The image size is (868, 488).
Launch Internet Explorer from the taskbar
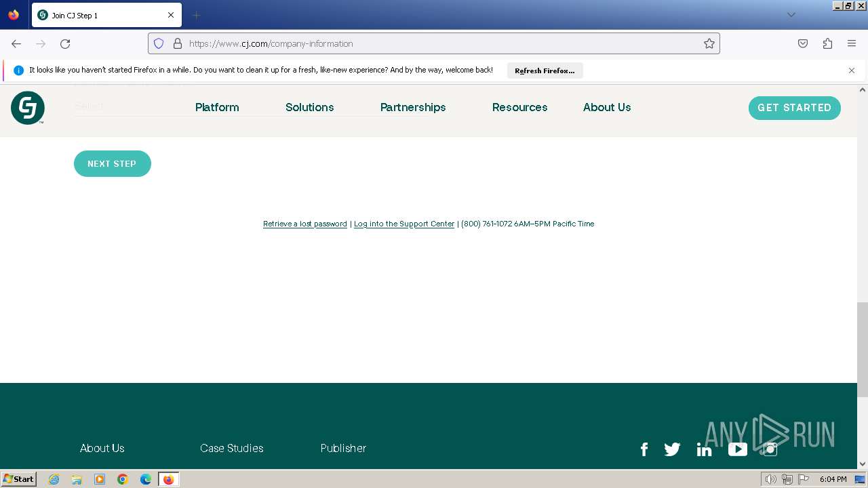coord(54,479)
